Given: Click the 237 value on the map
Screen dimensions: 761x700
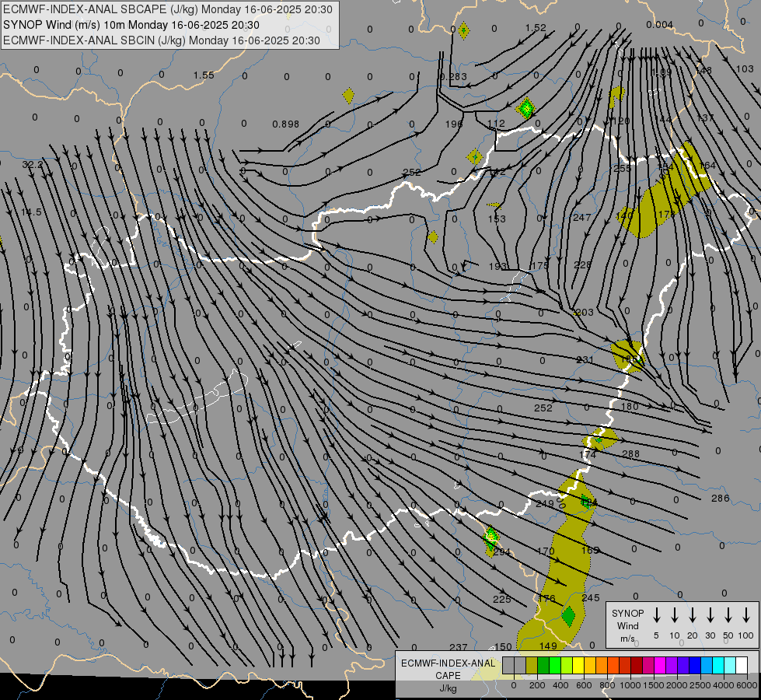Looking at the screenshot, I should tap(458, 648).
